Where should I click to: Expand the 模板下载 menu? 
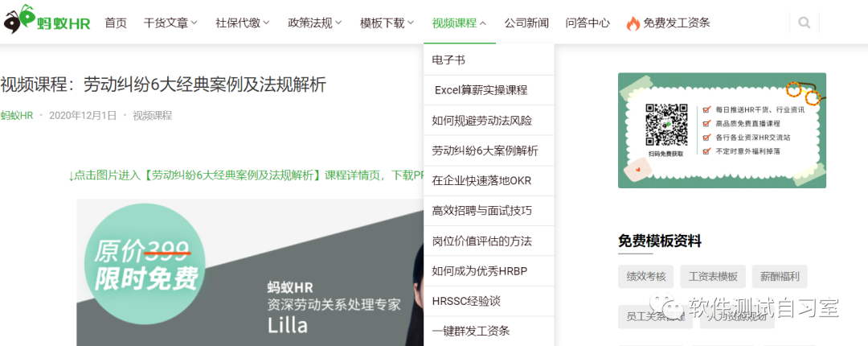click(x=387, y=23)
